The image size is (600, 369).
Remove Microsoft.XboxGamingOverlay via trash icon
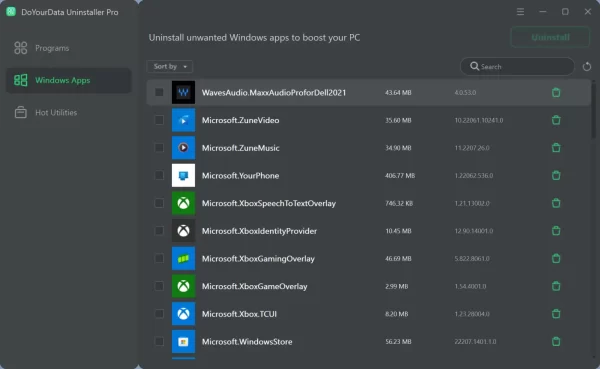click(x=556, y=258)
